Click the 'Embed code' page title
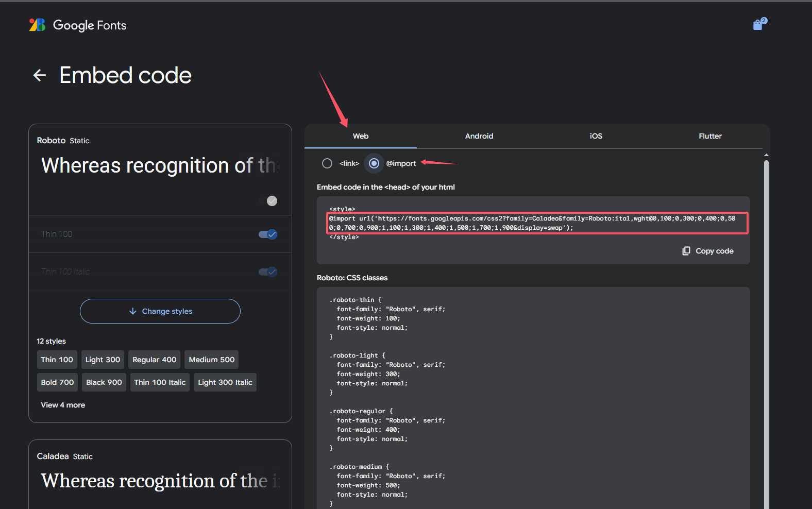812x509 pixels. [125, 75]
